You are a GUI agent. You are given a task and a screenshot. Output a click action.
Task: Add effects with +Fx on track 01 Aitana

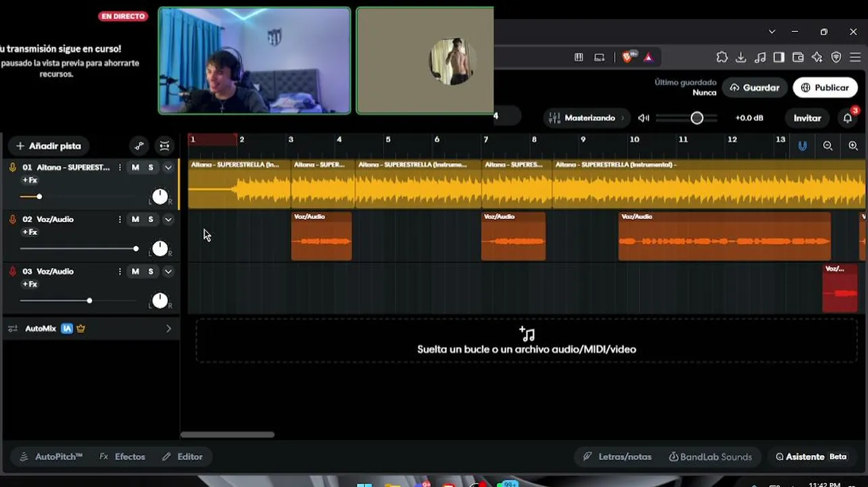[30, 180]
